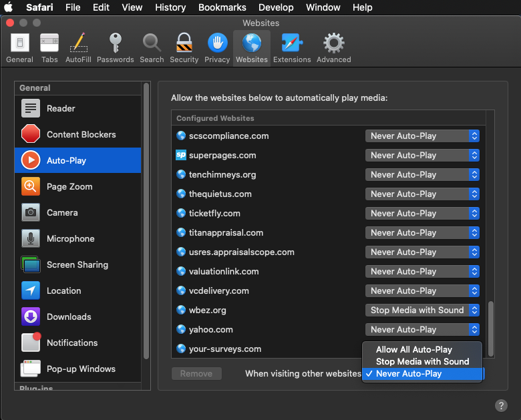Choose checked Never Auto-Play in popup menu
521x420 pixels.
click(422, 374)
